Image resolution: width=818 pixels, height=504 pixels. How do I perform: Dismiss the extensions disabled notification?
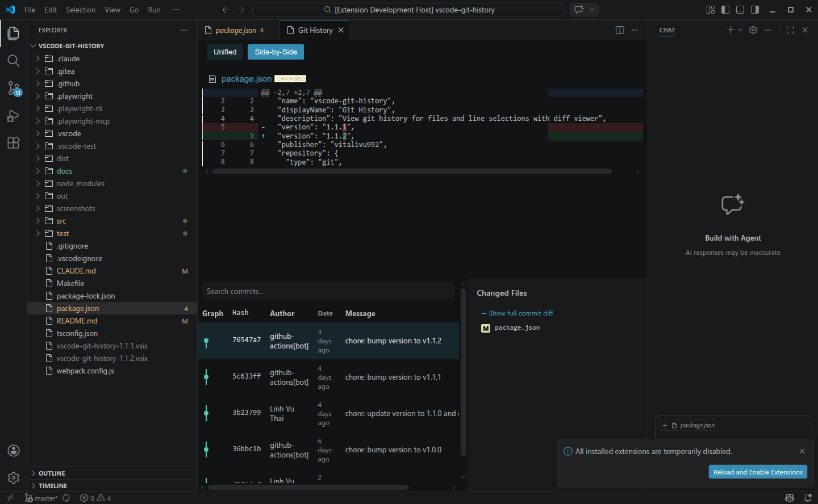tap(802, 451)
